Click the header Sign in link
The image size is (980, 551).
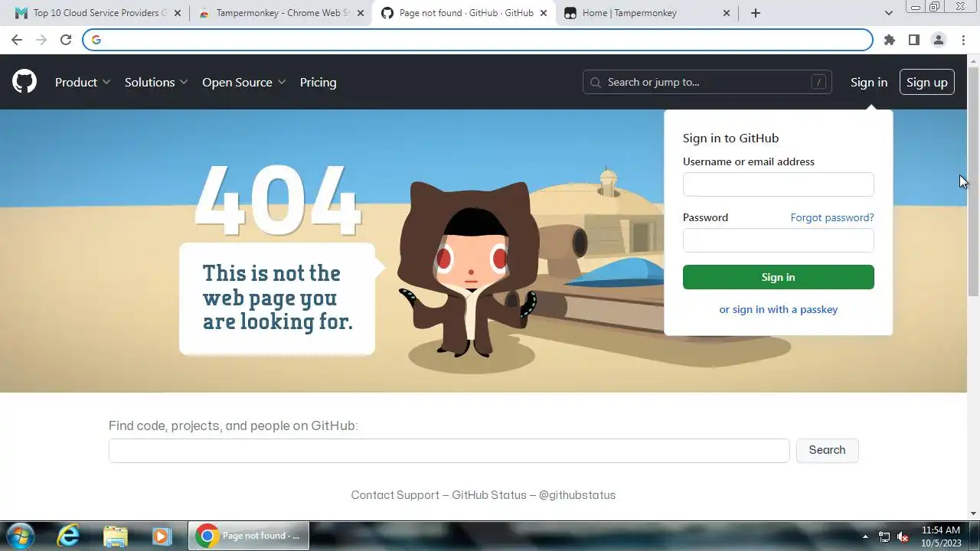click(869, 82)
